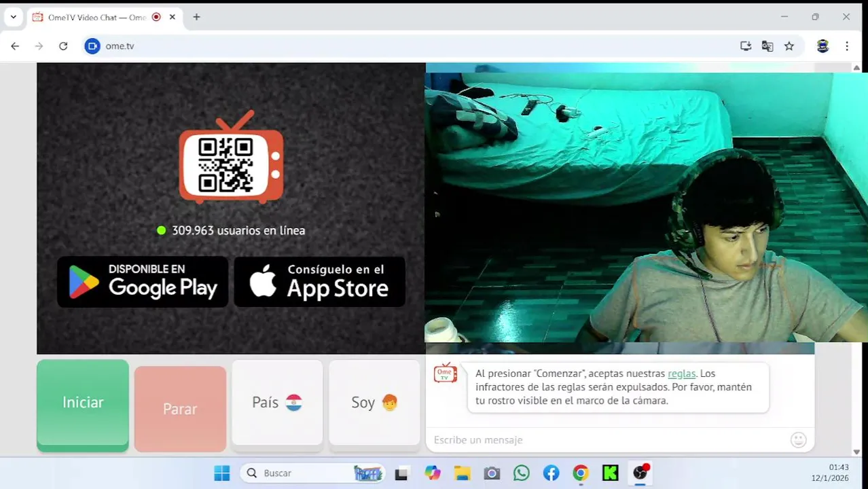Go back with the browser back arrow
The image size is (868, 489).
point(15,46)
